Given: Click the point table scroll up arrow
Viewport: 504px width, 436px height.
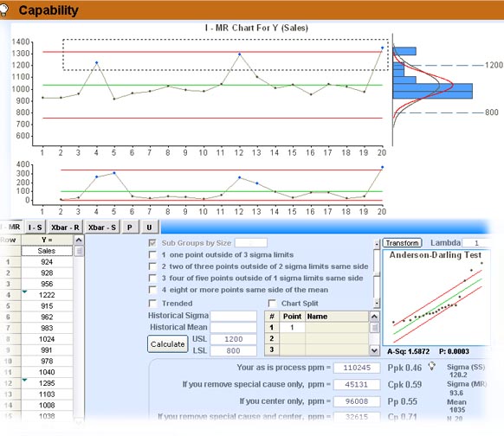Looking at the screenshot, I should pyautogui.click(x=374, y=317).
